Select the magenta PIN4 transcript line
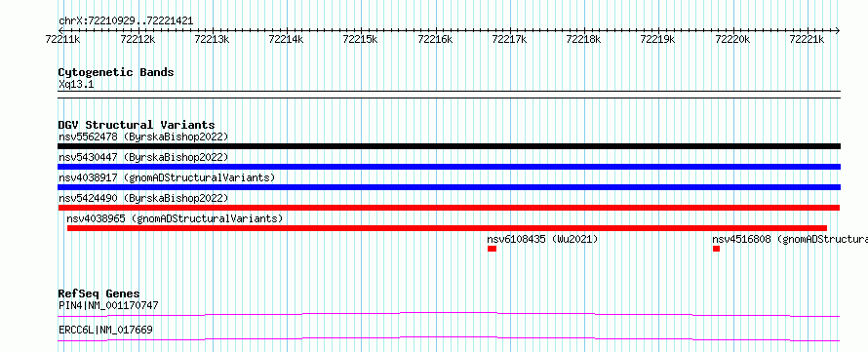The height and width of the screenshot is (352, 868). pos(449,314)
